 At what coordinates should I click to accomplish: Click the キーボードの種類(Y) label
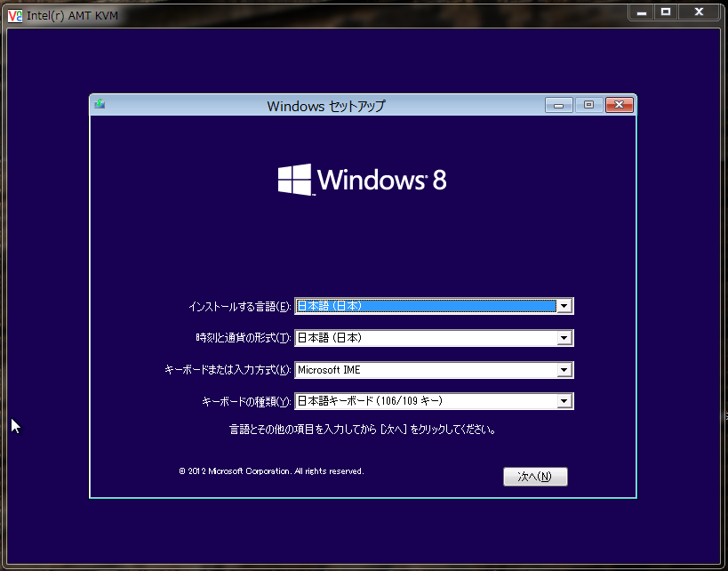(246, 401)
